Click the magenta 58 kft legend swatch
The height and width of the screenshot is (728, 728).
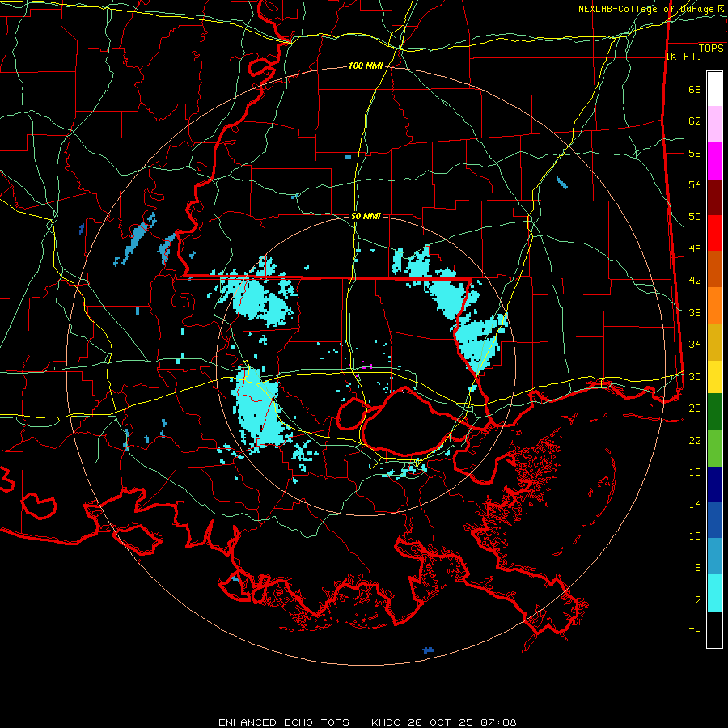[714, 161]
